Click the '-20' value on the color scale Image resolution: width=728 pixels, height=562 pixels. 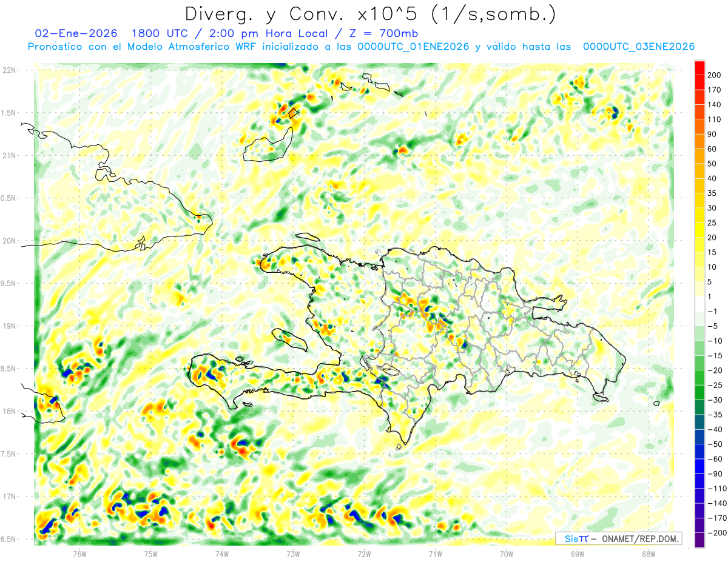click(x=715, y=370)
